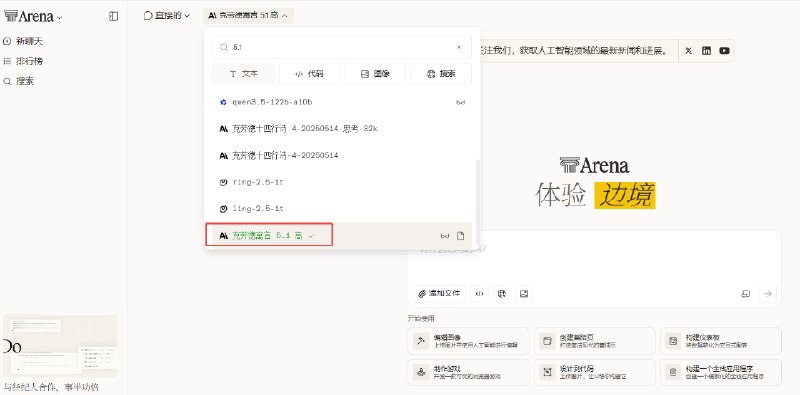Toggle the sidebar collapse icon
Image resolution: width=800 pixels, height=395 pixels.
(113, 16)
